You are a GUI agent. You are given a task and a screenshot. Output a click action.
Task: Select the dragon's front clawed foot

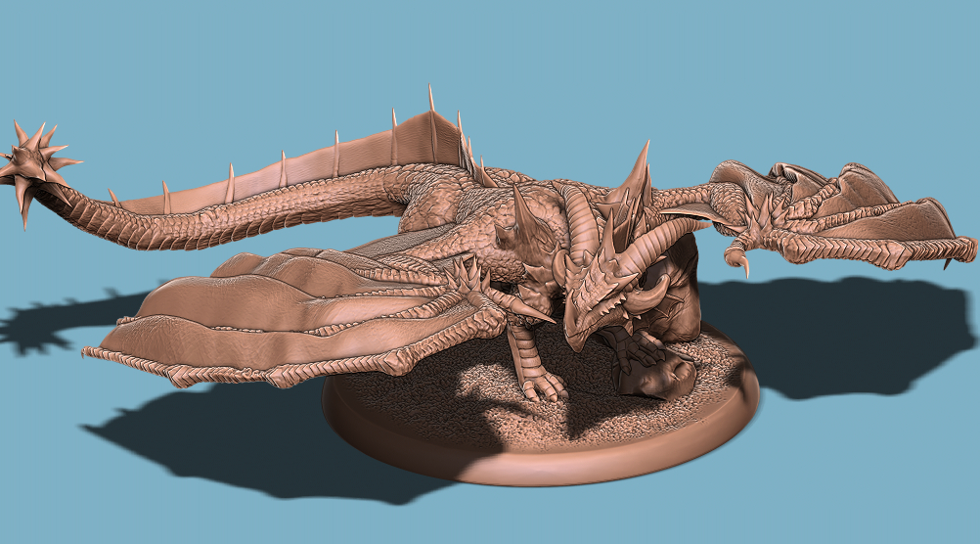[x=541, y=385]
